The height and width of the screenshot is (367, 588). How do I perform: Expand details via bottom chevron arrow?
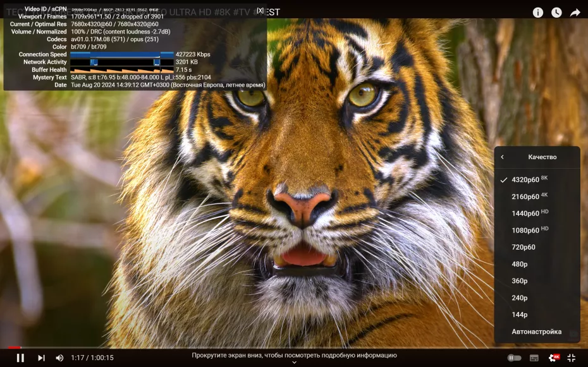295,363
